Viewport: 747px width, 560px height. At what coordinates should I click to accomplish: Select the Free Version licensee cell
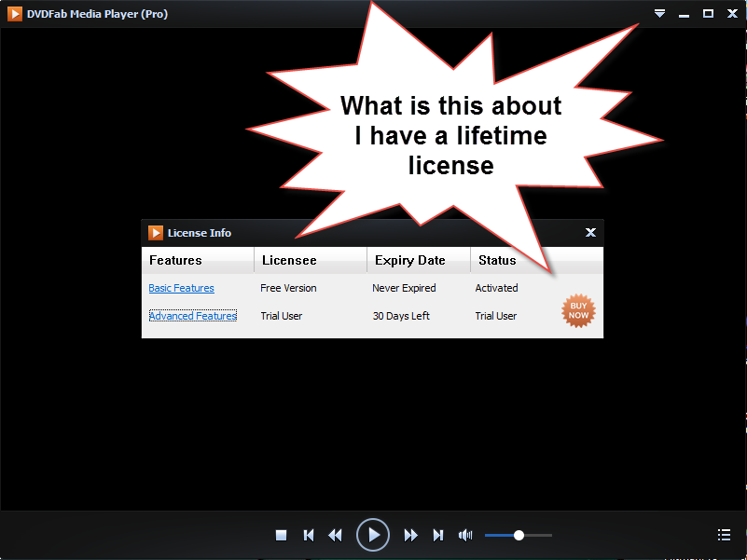[x=288, y=288]
